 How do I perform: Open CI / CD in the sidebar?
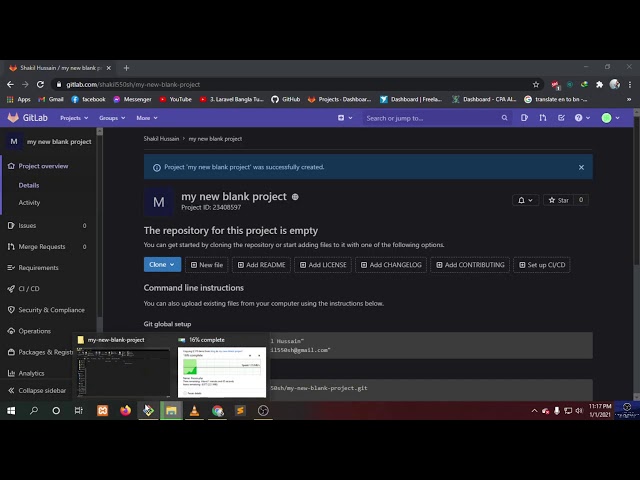pyautogui.click(x=29, y=289)
